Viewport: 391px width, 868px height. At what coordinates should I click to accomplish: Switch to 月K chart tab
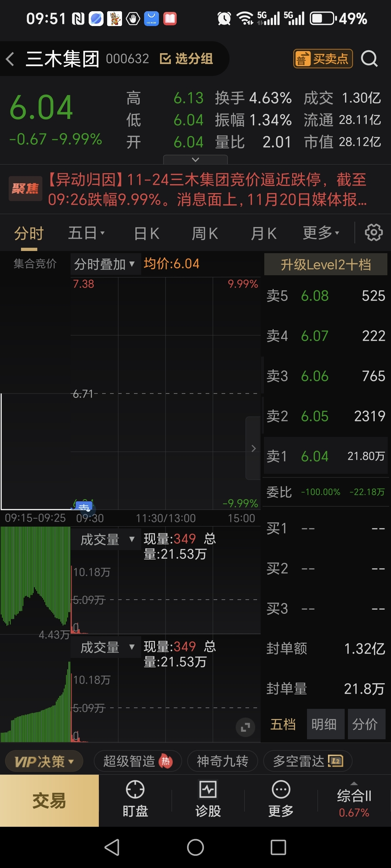pos(264,233)
